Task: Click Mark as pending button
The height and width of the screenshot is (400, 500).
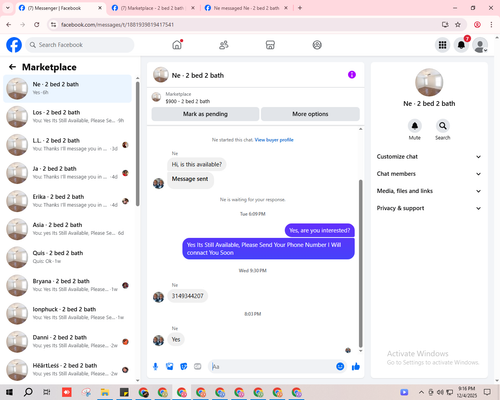Action: (205, 114)
